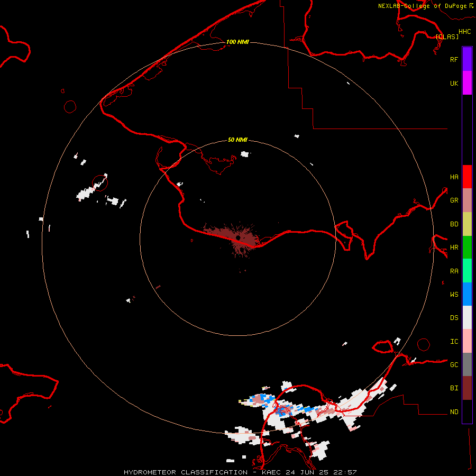Click the 'BI' legend label
The height and width of the screenshot is (476, 476).
point(454,388)
